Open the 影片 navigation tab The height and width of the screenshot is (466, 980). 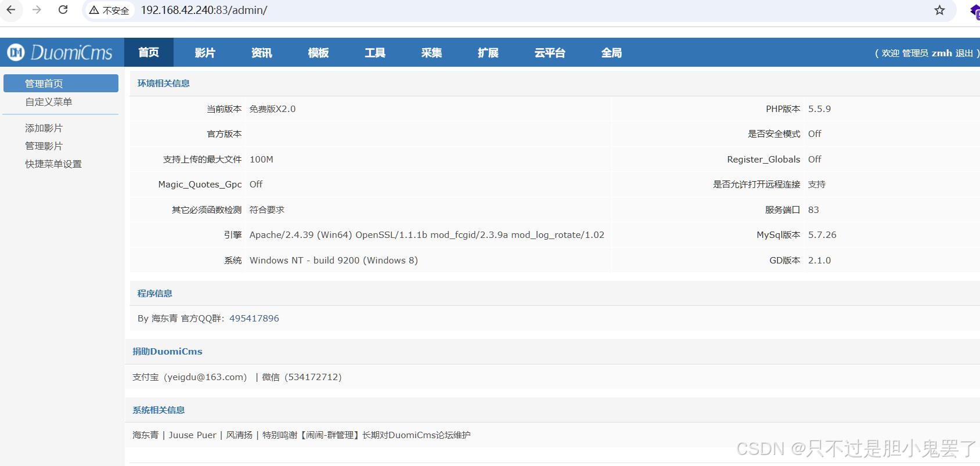(x=205, y=53)
